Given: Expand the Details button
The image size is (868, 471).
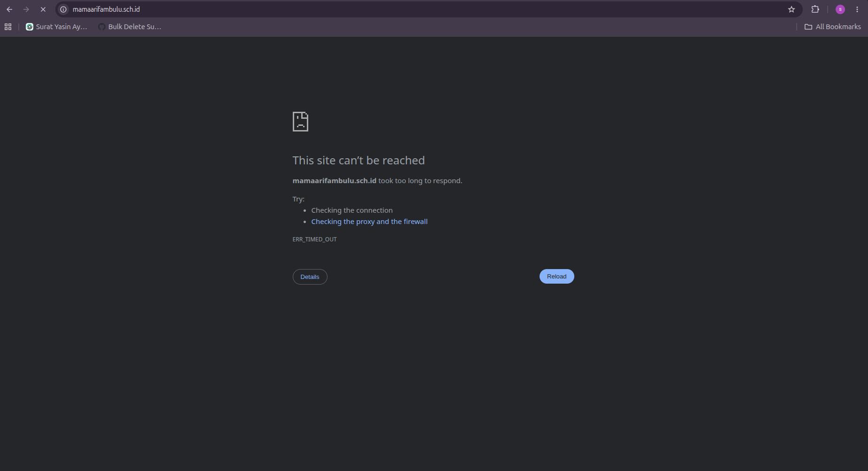Looking at the screenshot, I should [310, 277].
